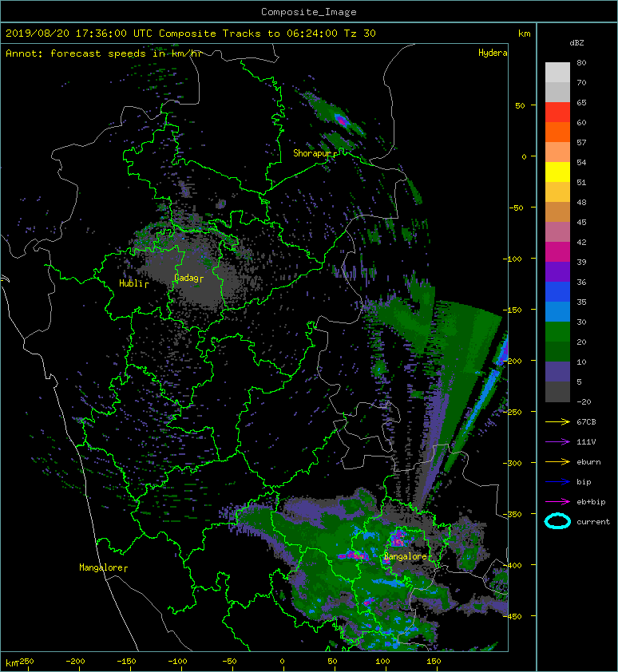
Task: Click the -20 value on dBZ scale
Action: 584,401
